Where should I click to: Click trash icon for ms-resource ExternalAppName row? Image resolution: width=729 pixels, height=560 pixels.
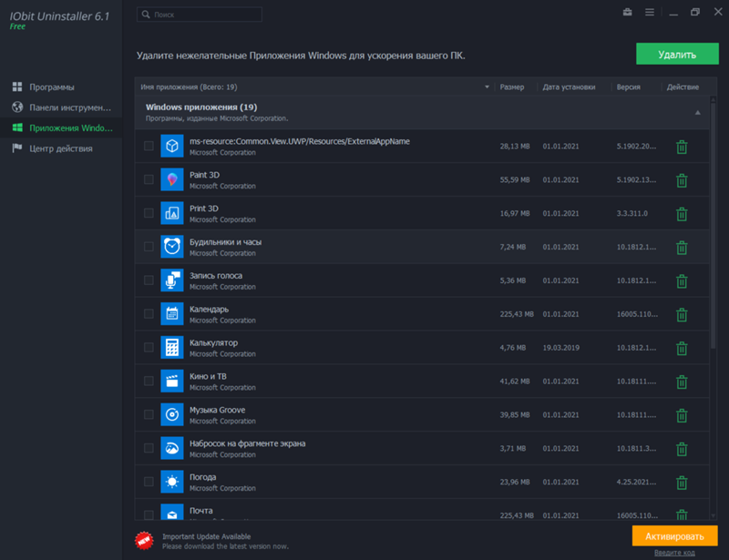tap(682, 147)
